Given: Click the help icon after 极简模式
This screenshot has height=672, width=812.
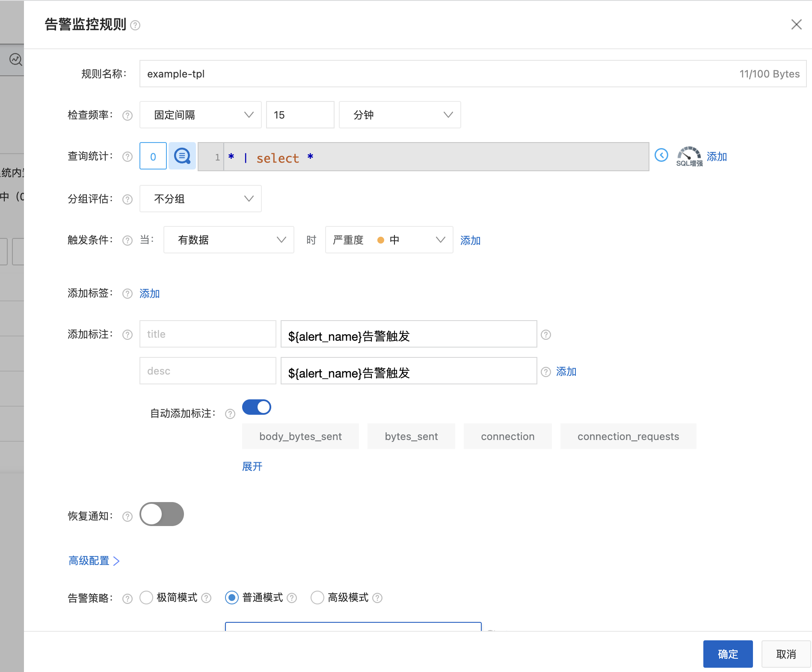Looking at the screenshot, I should [206, 598].
